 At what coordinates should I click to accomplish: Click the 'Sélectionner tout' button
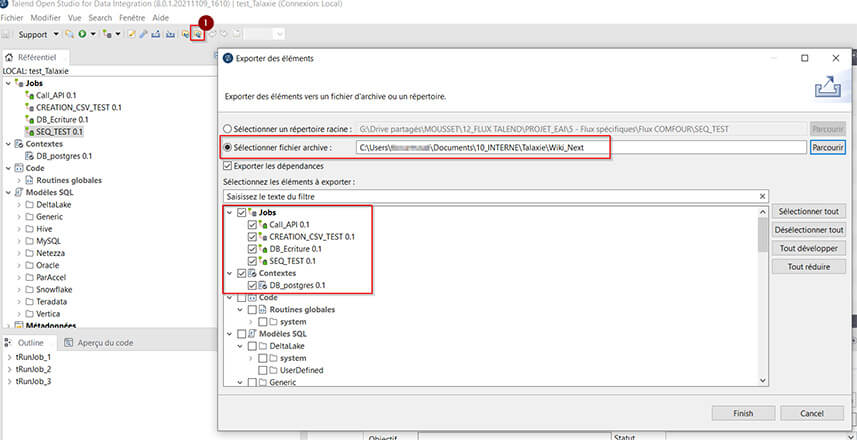click(808, 212)
